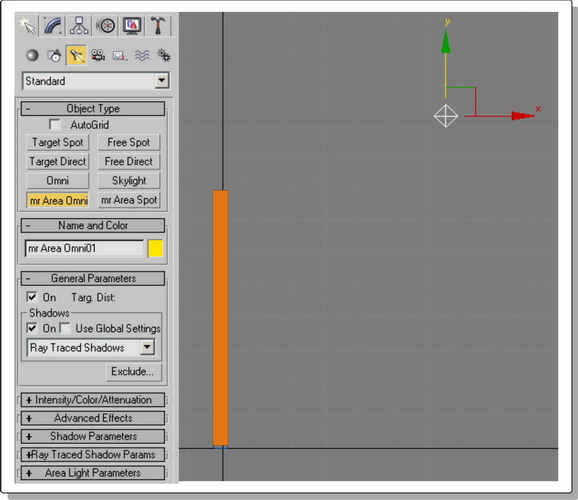Viewport: 578px width, 500px height.
Task: Toggle the light On checkbox
Action: tap(32, 297)
